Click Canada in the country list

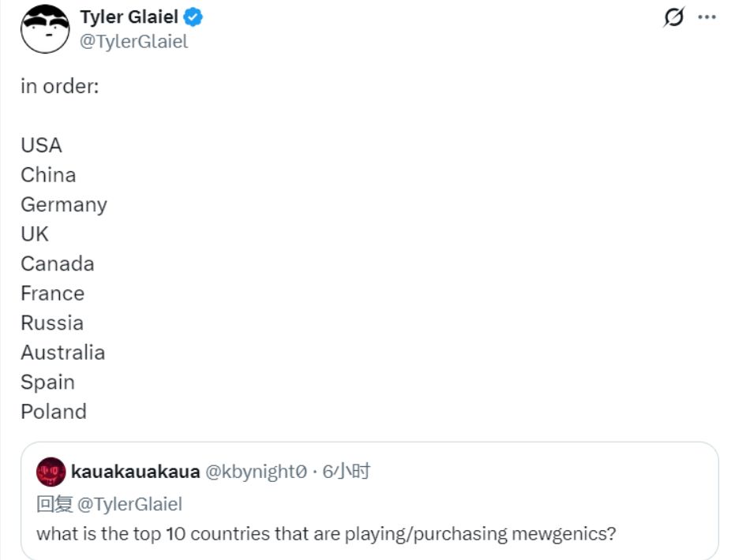click(58, 263)
